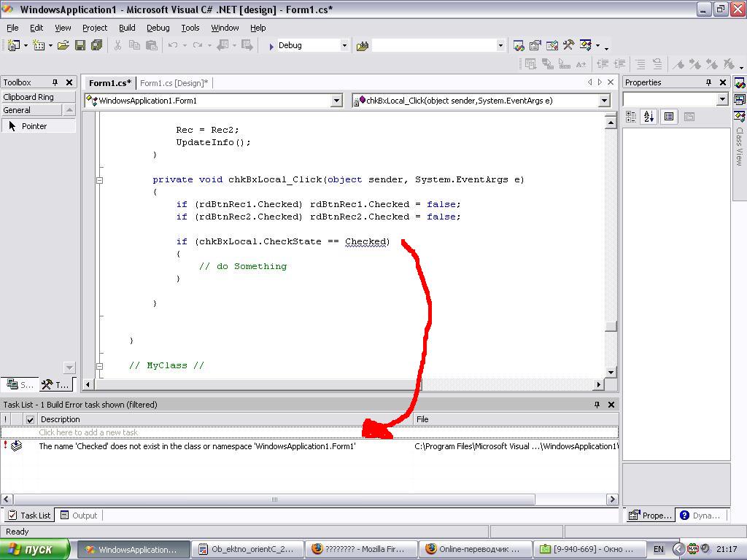Click 'Click here to add a new task'

(x=88, y=432)
